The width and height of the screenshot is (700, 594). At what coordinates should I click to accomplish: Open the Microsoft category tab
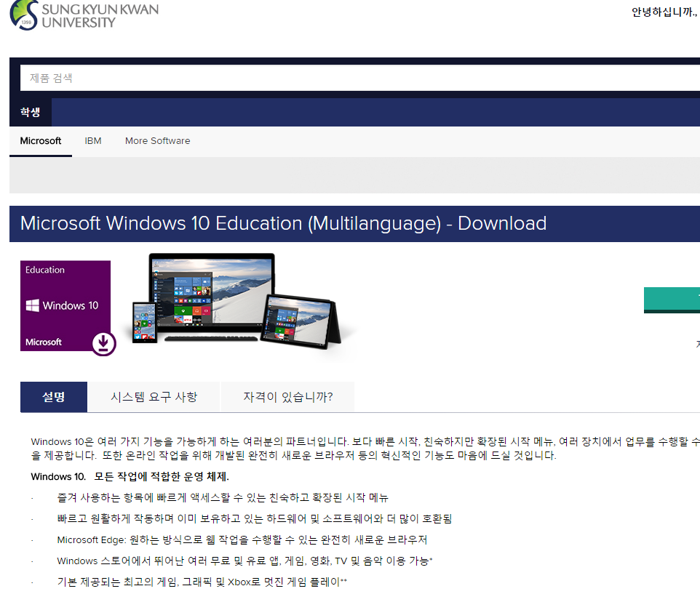[x=41, y=141]
